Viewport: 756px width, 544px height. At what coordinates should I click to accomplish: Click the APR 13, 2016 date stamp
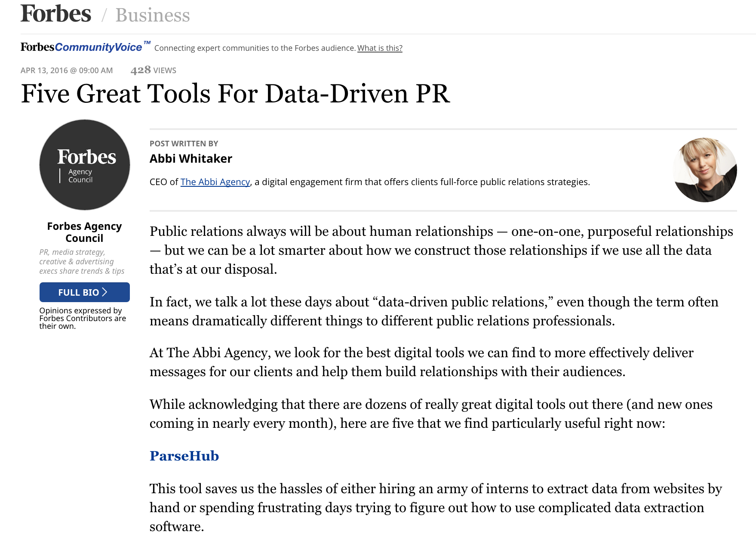coord(67,70)
